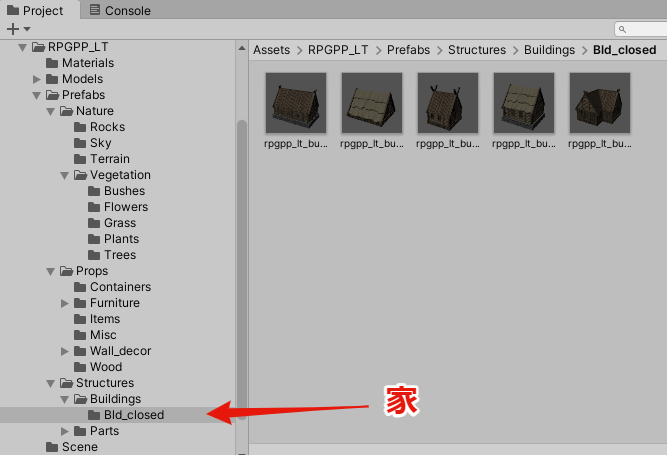667x455 pixels.
Task: Select the third narrow horned-house thumbnail
Action: [448, 103]
